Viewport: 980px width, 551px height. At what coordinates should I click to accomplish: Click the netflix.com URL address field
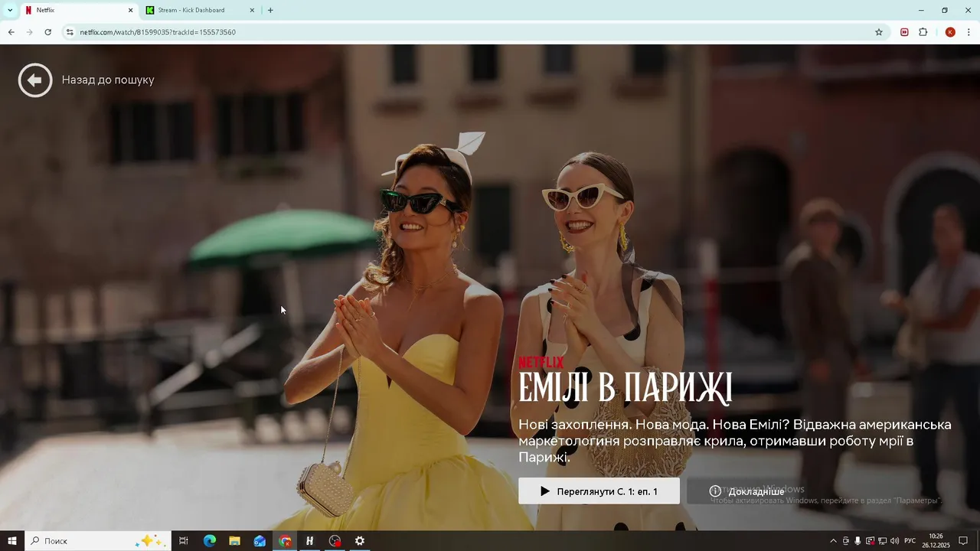(x=475, y=32)
